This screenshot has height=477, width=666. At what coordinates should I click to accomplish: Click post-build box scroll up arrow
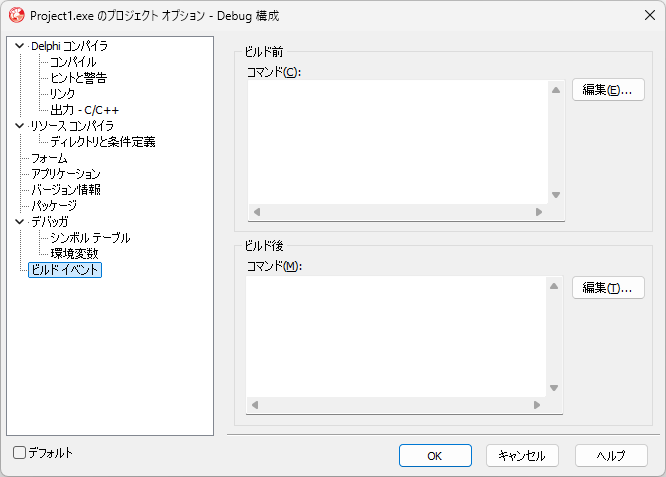tap(554, 286)
